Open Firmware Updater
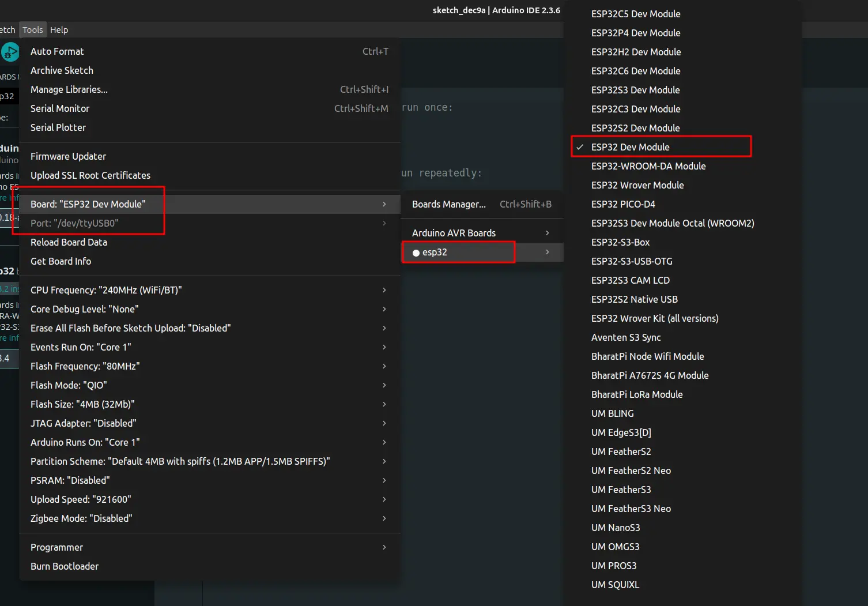 coord(210,156)
